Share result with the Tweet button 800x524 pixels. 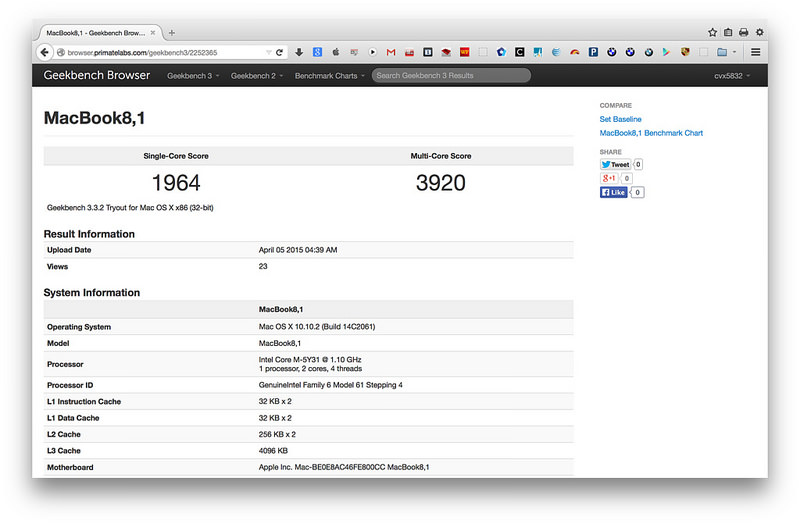[615, 164]
